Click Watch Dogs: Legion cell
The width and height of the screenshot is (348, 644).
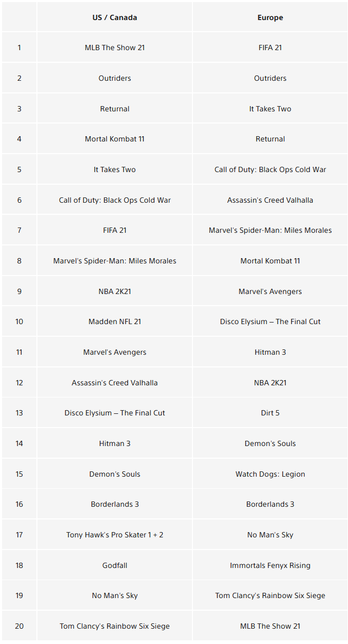pos(270,474)
